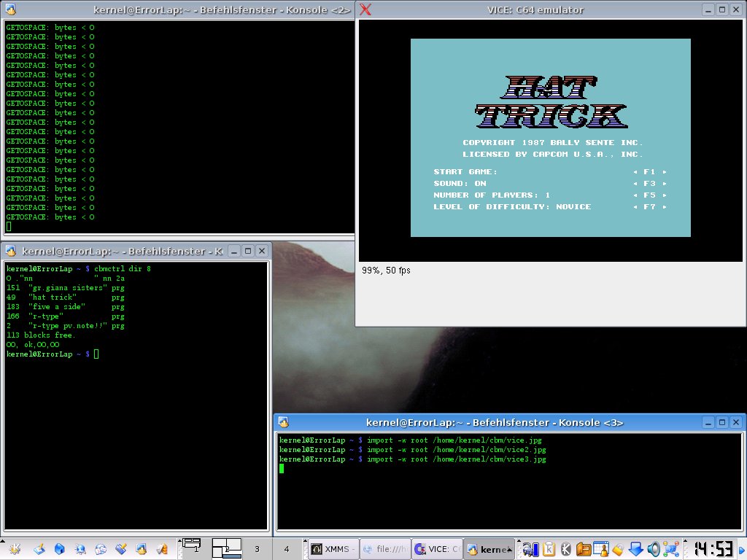747x560 pixels.
Task: Click the 14:53 panel clock
Action: (x=712, y=549)
